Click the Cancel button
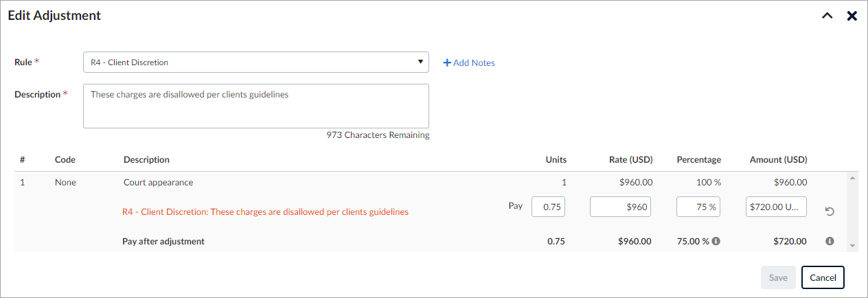Image resolution: width=868 pixels, height=298 pixels. click(823, 277)
